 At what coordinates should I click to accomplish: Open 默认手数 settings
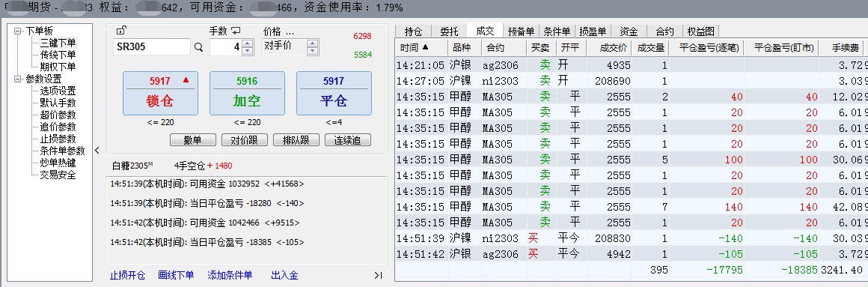coord(58,103)
